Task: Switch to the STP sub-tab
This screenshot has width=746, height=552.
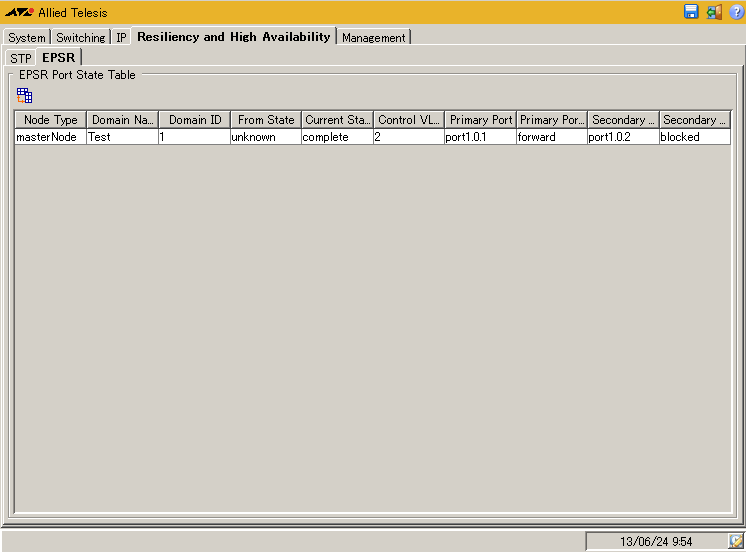Action: [20, 59]
